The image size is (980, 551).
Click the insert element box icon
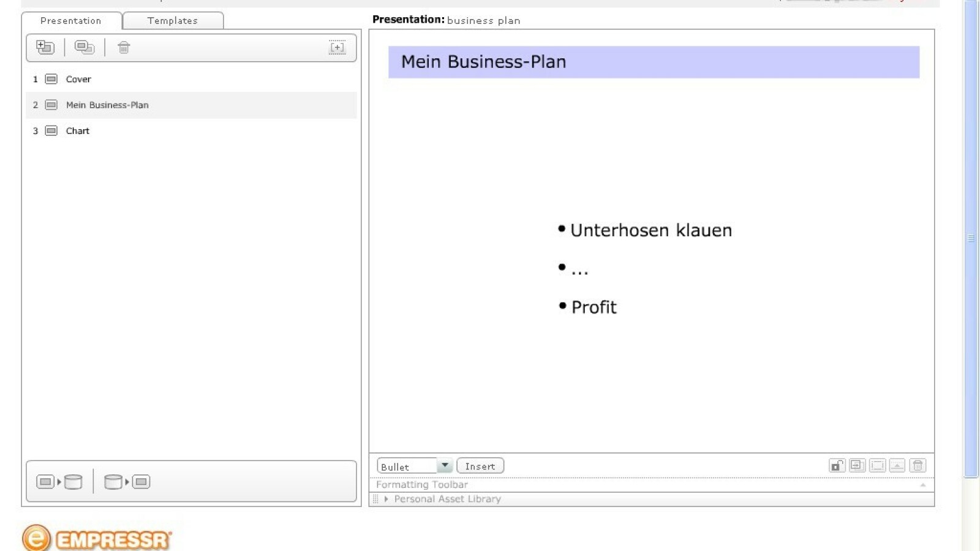(x=857, y=466)
